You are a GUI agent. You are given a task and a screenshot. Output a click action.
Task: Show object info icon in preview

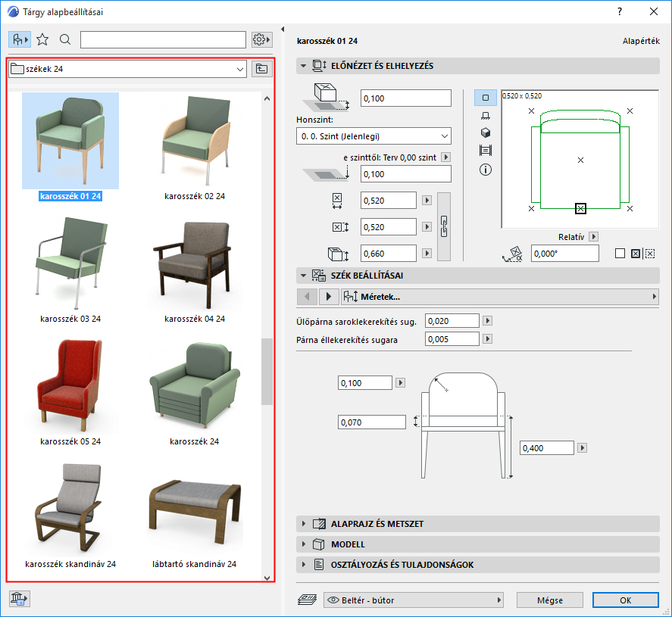coord(486,169)
